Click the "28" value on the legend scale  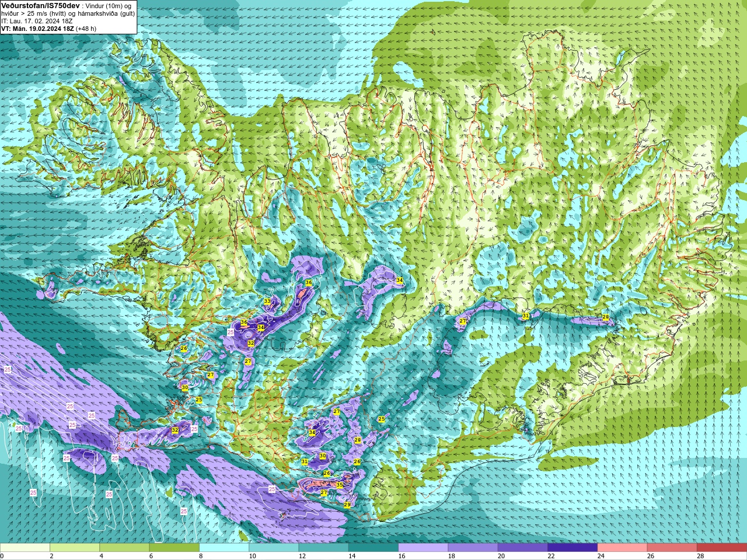tap(700, 556)
